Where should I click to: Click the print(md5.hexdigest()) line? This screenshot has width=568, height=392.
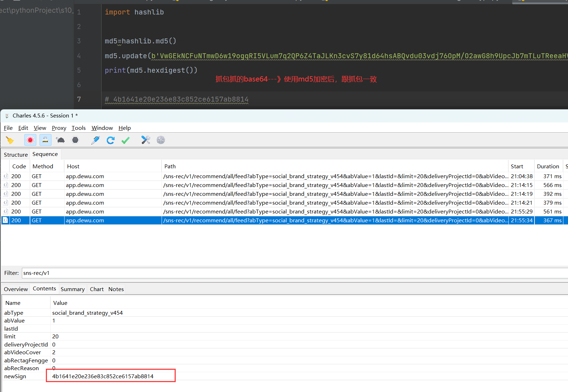(151, 71)
